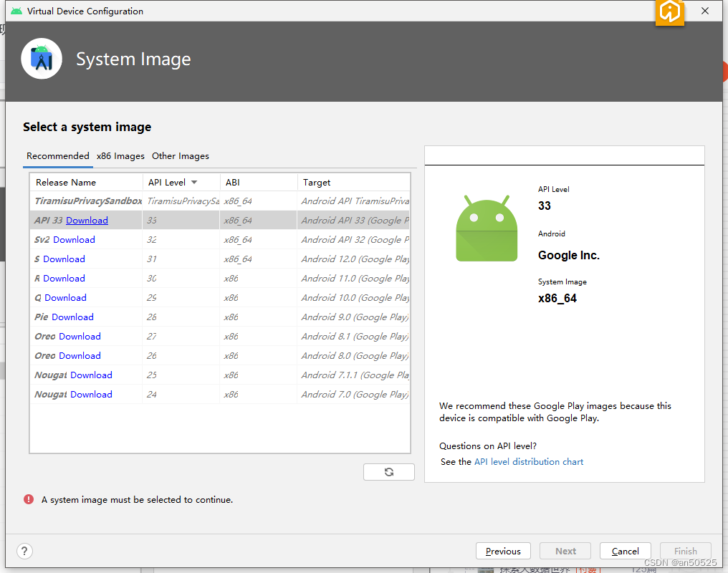Click the Previous button
Viewport: 728px width, 573px height.
(x=503, y=551)
